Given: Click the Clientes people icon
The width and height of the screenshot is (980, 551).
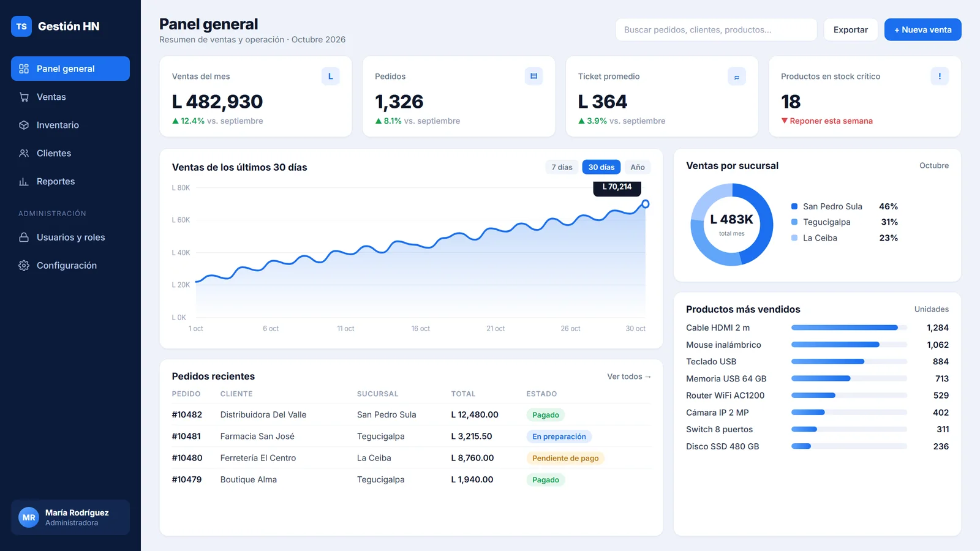Looking at the screenshot, I should click(x=24, y=153).
